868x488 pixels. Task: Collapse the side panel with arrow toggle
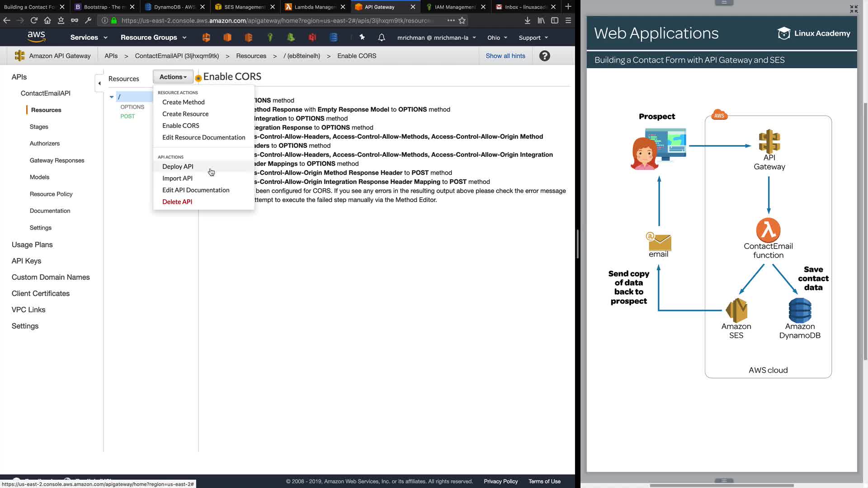99,83
